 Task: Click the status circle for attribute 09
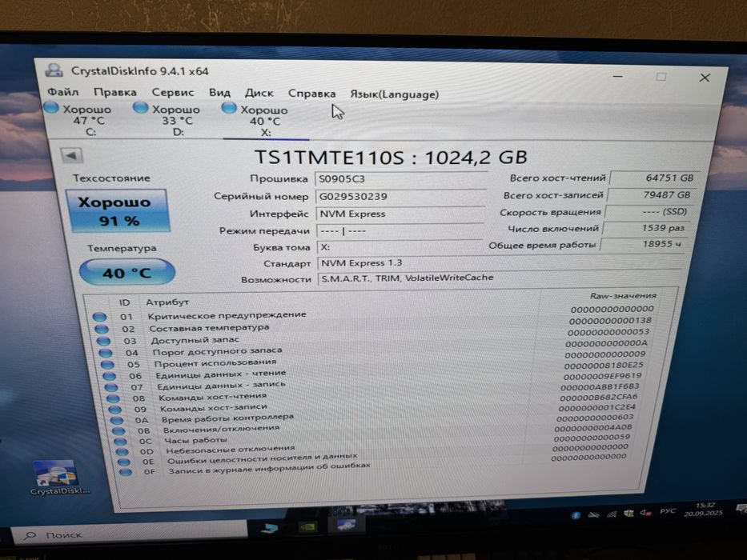[x=114, y=409]
